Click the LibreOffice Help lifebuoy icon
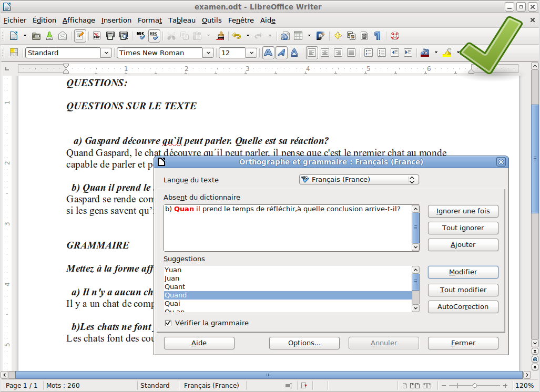540x392 pixels. 395,36
